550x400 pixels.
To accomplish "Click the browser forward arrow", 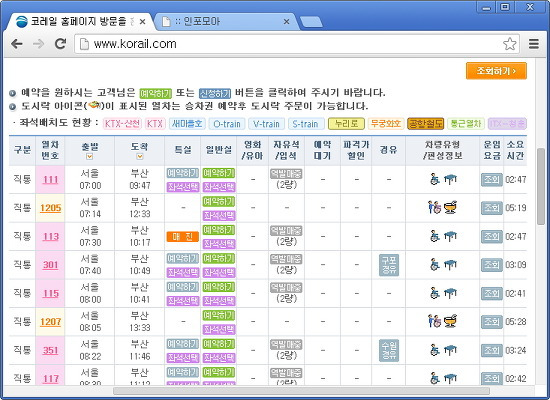I will point(38,44).
